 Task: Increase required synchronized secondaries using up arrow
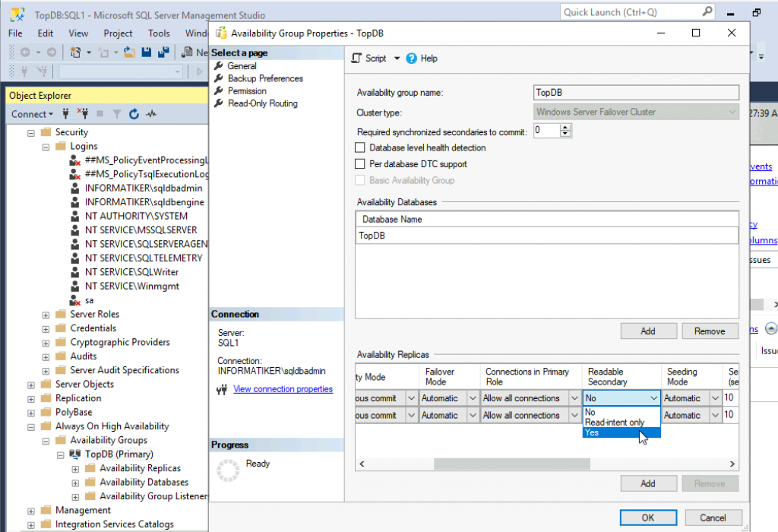565,128
